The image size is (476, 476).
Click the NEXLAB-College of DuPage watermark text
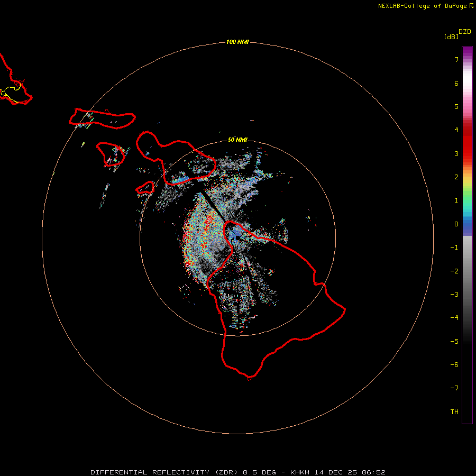[426, 6]
